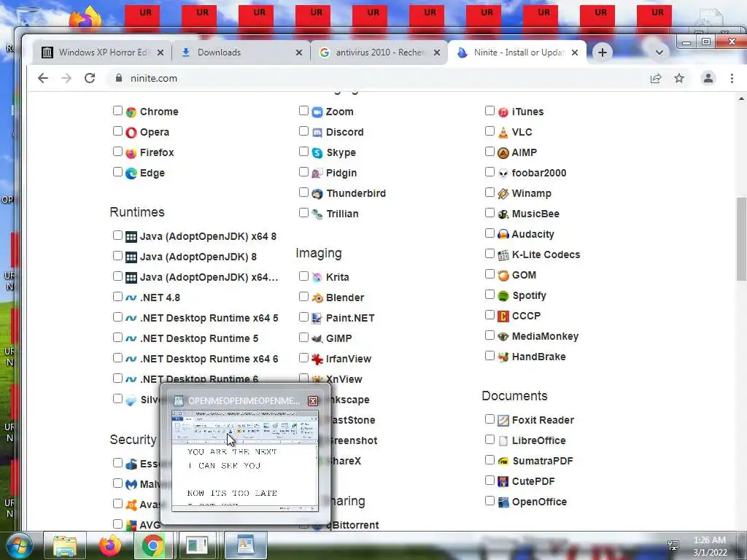Select the K-Lite Codecs checkbox
Screen dimensions: 747x560
(489, 254)
